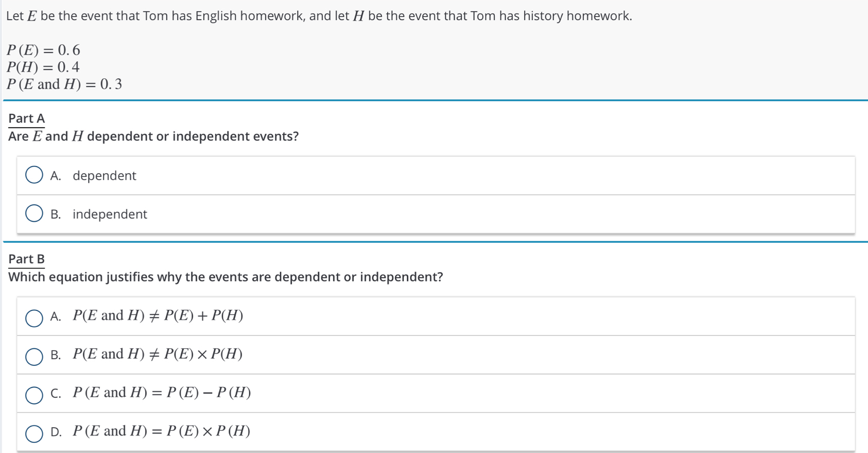The height and width of the screenshot is (453, 868).
Task: Choose Part B option A radio button
Action: [34, 318]
